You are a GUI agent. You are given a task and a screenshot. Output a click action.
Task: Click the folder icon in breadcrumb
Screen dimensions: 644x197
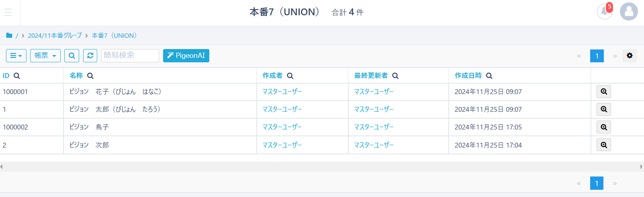pos(9,35)
